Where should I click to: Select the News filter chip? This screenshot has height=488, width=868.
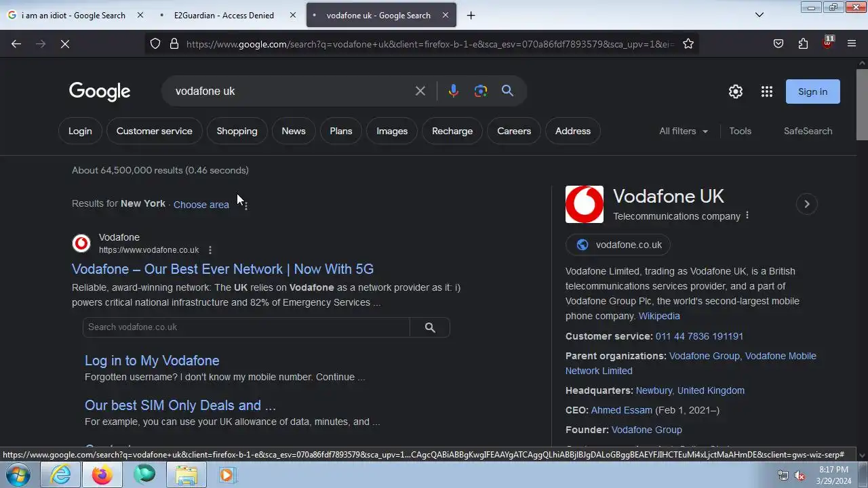(x=294, y=131)
